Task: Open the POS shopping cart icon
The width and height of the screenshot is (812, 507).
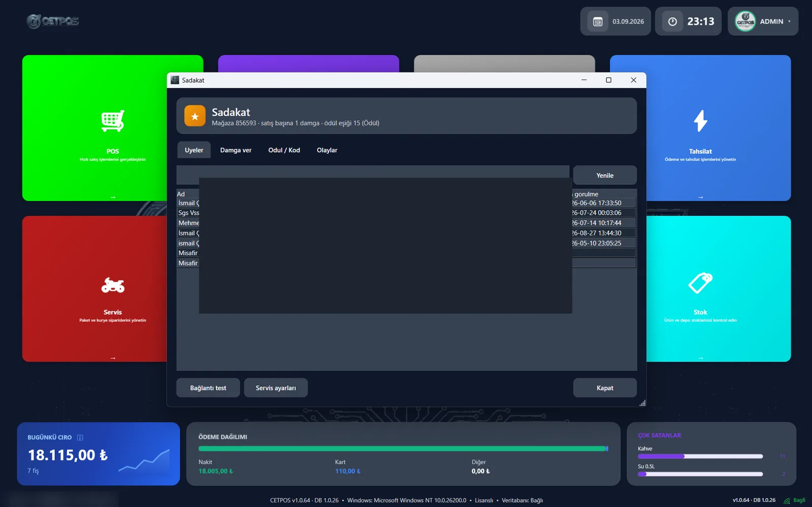Action: pyautogui.click(x=113, y=121)
